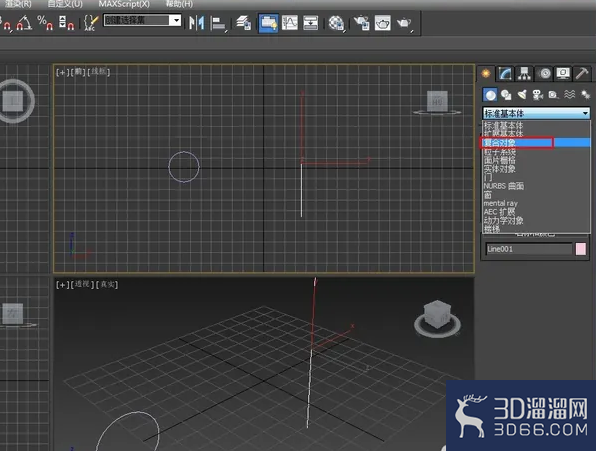Switch to the Motion panel tab

click(x=544, y=73)
